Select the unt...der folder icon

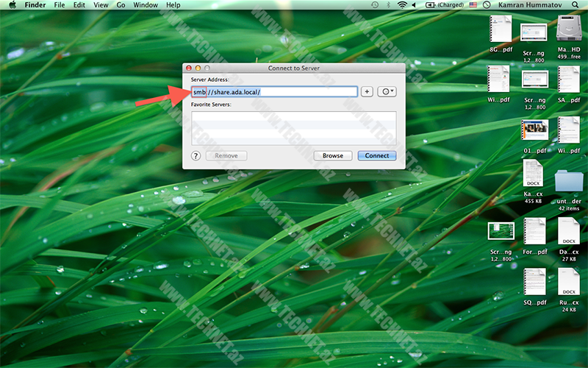click(x=568, y=181)
